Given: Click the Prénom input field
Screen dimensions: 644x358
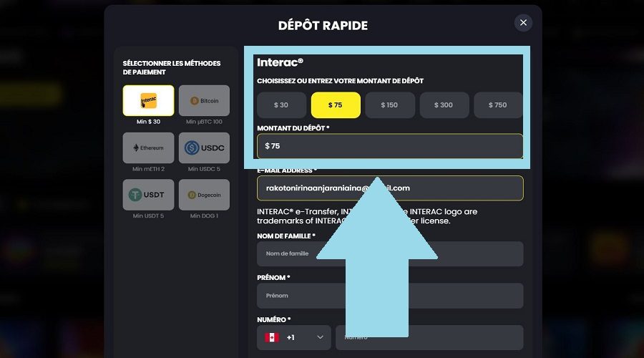Looking at the screenshot, I should coord(390,296).
